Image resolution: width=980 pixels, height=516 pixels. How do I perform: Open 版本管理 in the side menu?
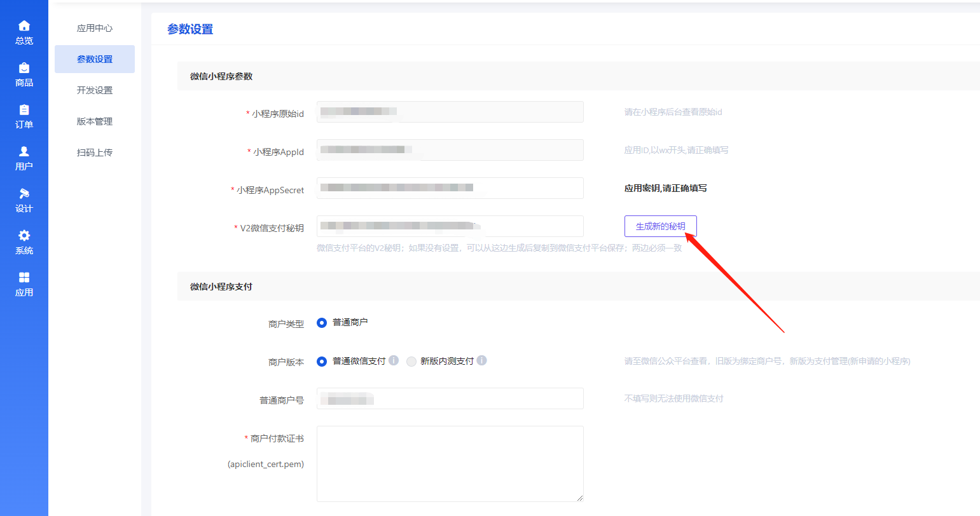(x=95, y=121)
